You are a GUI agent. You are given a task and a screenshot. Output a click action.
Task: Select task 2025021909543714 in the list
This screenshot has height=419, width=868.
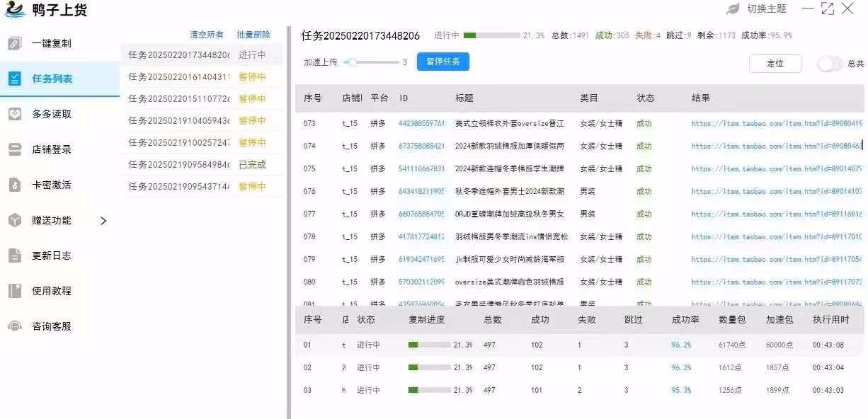[202, 186]
